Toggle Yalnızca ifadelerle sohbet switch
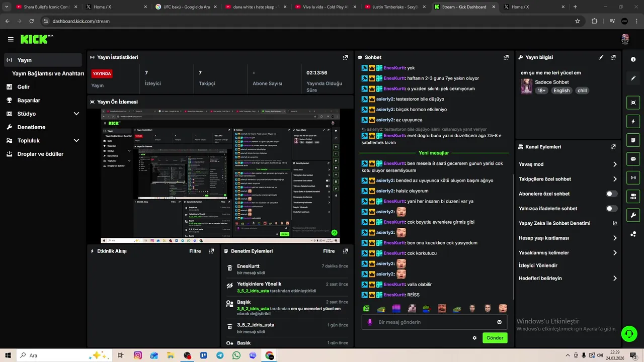 click(611, 208)
